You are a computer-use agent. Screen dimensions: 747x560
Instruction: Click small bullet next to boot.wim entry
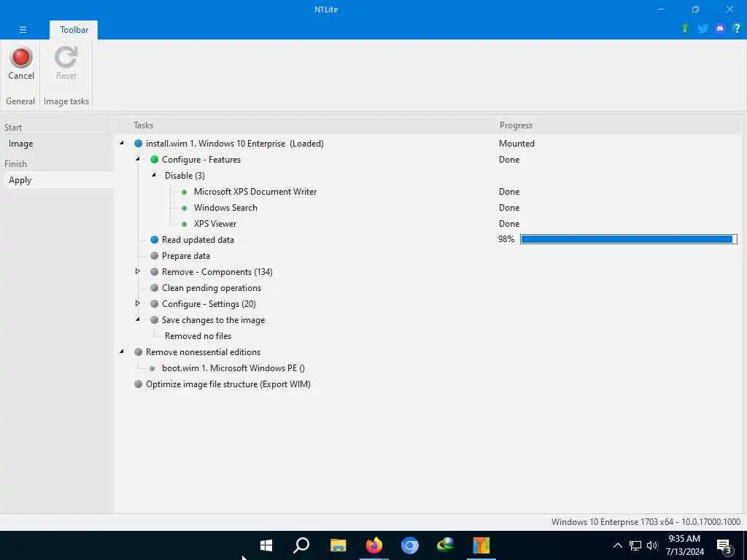coord(152,368)
